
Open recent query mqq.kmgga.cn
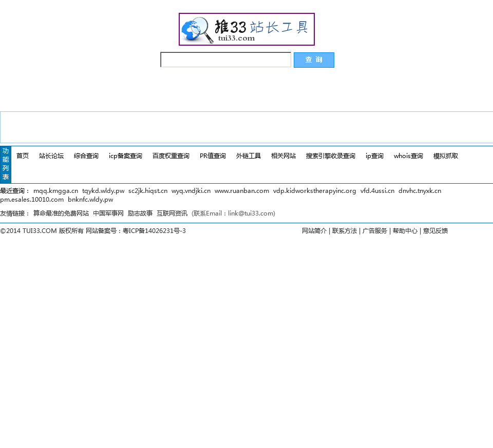[x=55, y=191]
